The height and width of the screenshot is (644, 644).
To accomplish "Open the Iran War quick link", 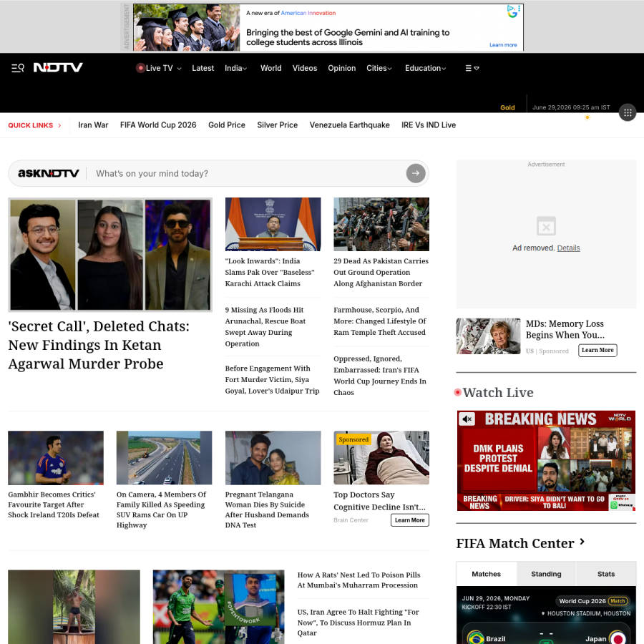I will (93, 125).
